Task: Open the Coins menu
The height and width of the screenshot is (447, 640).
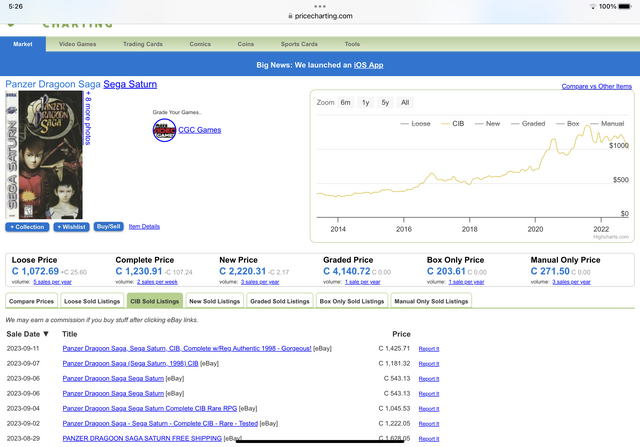Action: (x=246, y=44)
